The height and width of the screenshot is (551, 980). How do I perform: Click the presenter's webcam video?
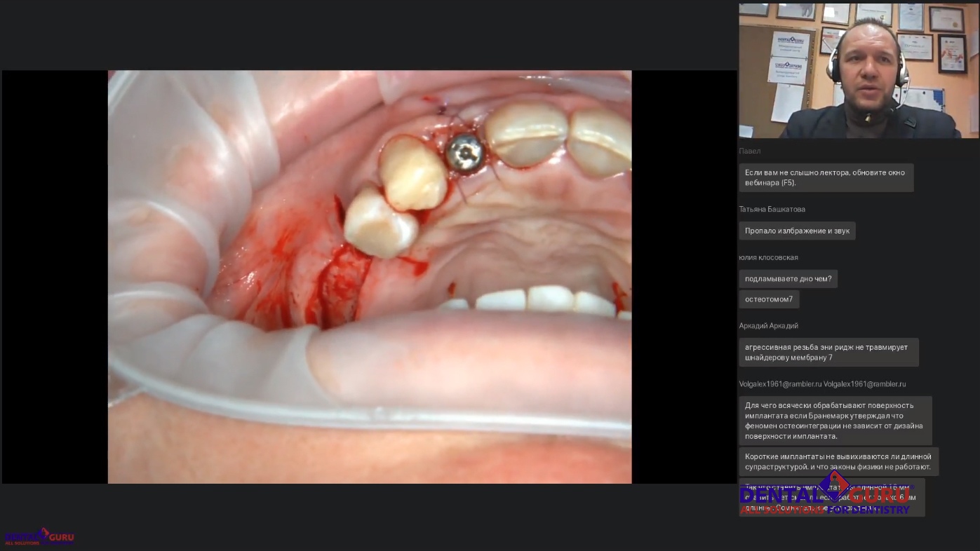click(858, 71)
